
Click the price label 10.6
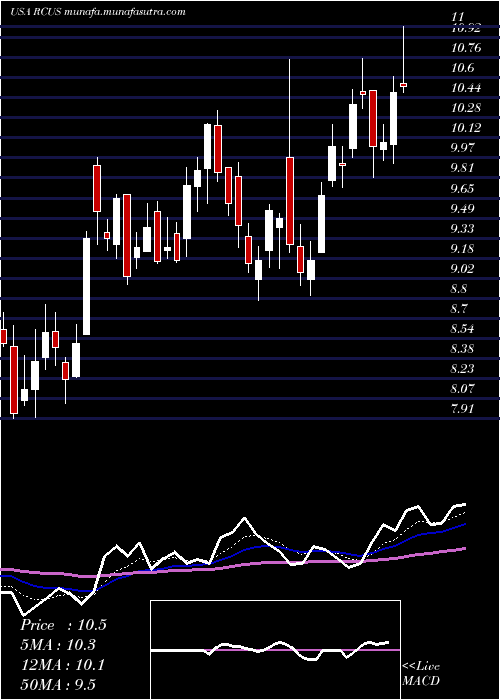click(x=462, y=68)
